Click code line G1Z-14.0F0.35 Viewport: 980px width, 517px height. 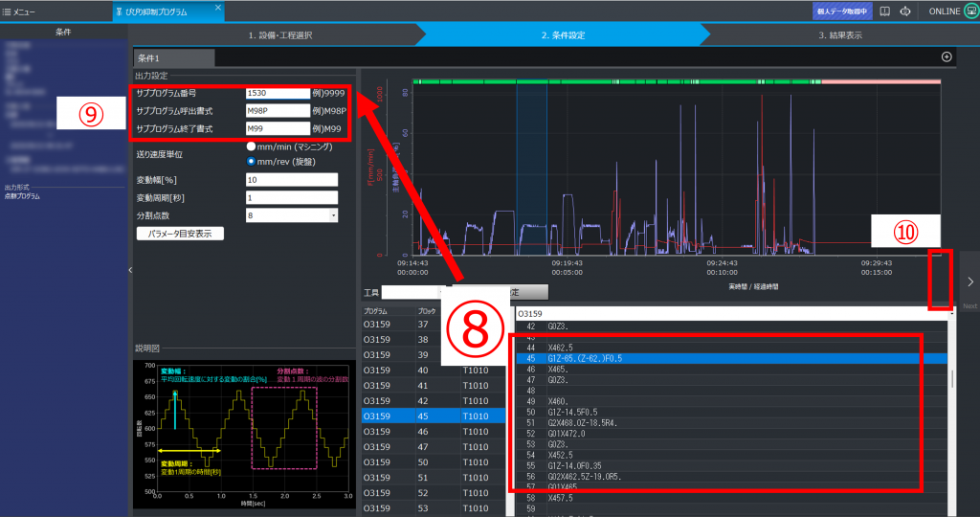click(x=731, y=465)
